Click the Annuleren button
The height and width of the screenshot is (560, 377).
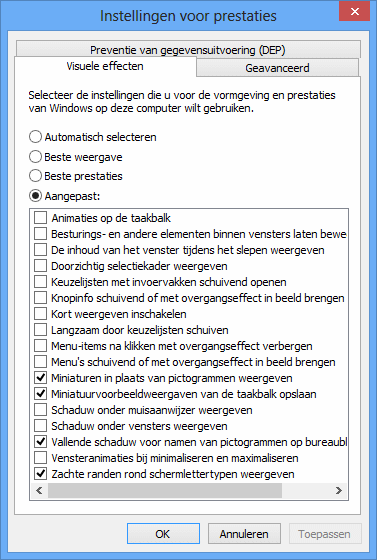pos(244,534)
